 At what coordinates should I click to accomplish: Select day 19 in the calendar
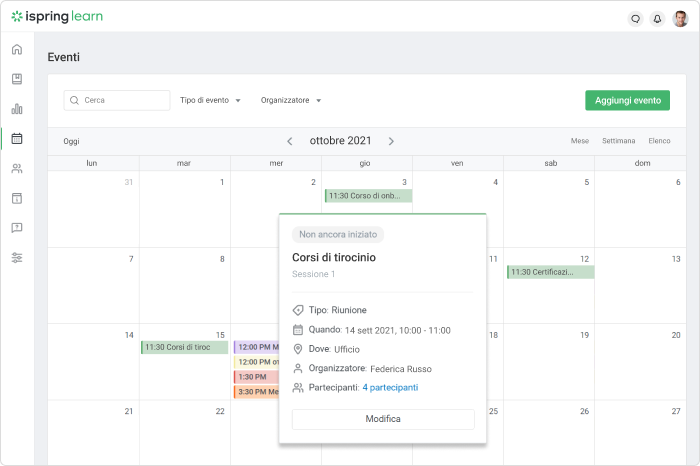(584, 335)
